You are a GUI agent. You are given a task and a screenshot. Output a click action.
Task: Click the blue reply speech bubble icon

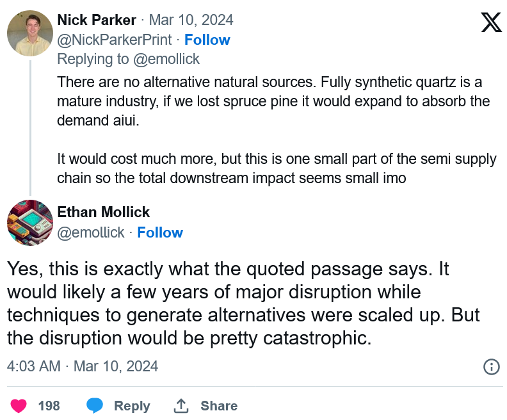click(94, 406)
